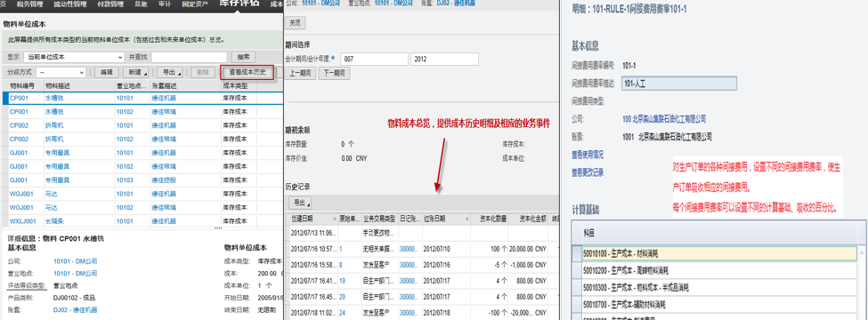The height and width of the screenshot is (320, 868).
Task: Click the 并查找 search input field
Action: pos(190,57)
